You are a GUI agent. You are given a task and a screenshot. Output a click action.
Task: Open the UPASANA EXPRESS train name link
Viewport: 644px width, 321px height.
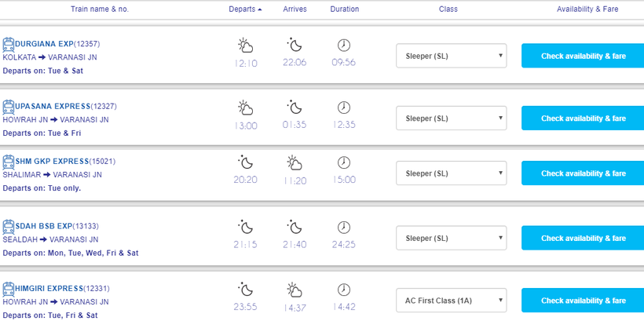52,106
